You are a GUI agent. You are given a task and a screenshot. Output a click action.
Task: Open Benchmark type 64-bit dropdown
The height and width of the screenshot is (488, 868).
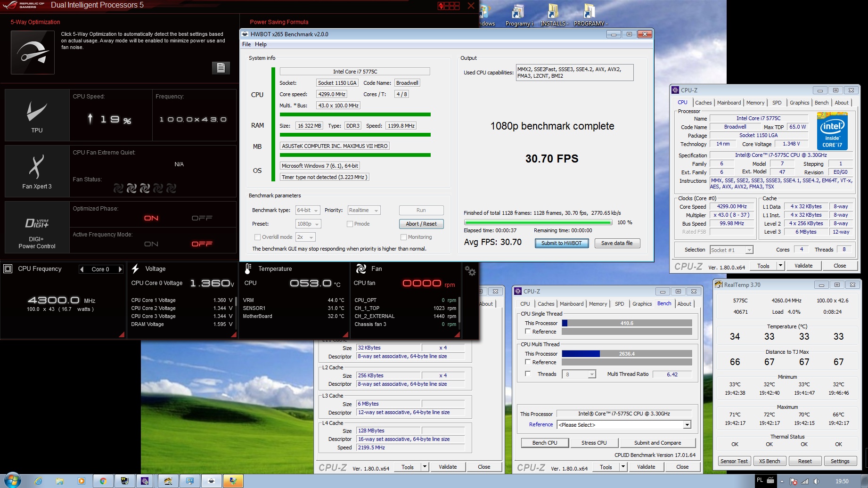308,211
